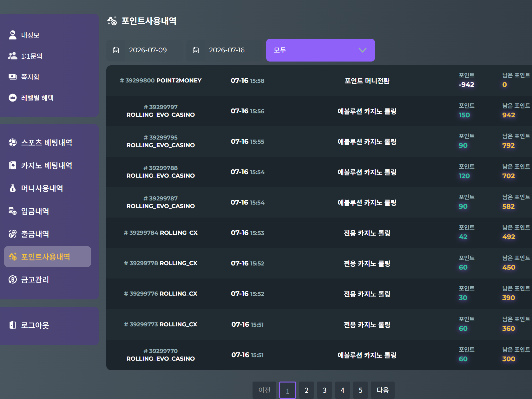Click the 머니사용내역 money bag icon

pyautogui.click(x=13, y=188)
